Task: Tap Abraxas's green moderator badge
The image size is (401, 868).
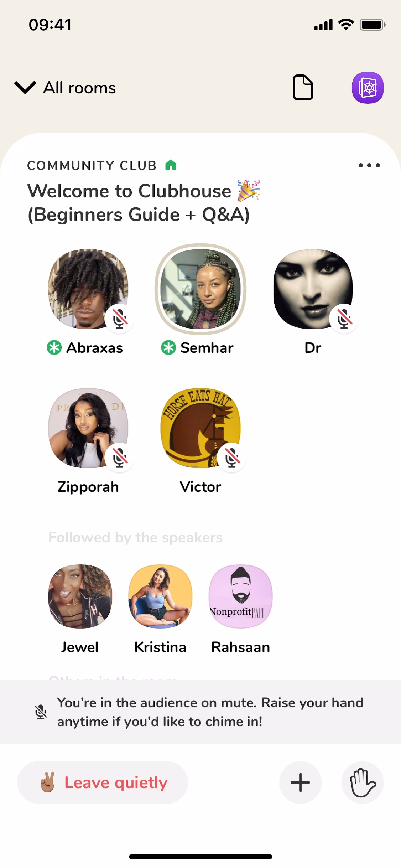Action: 54,348
